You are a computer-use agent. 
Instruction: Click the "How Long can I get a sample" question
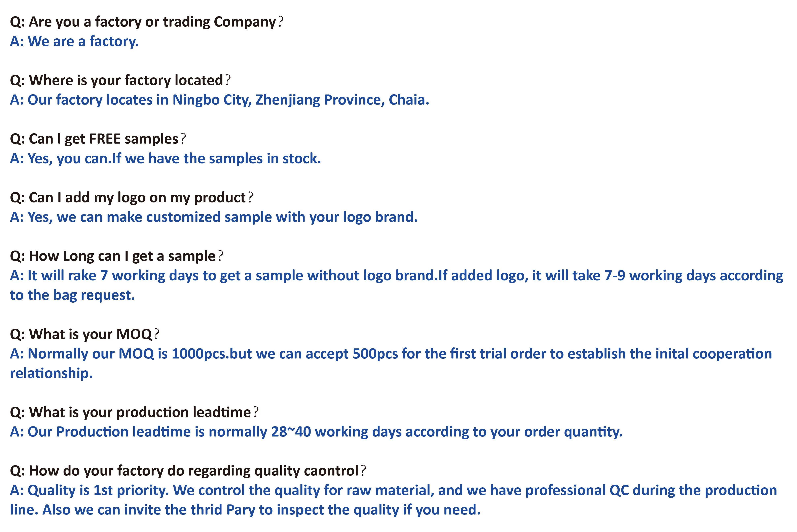point(117,256)
